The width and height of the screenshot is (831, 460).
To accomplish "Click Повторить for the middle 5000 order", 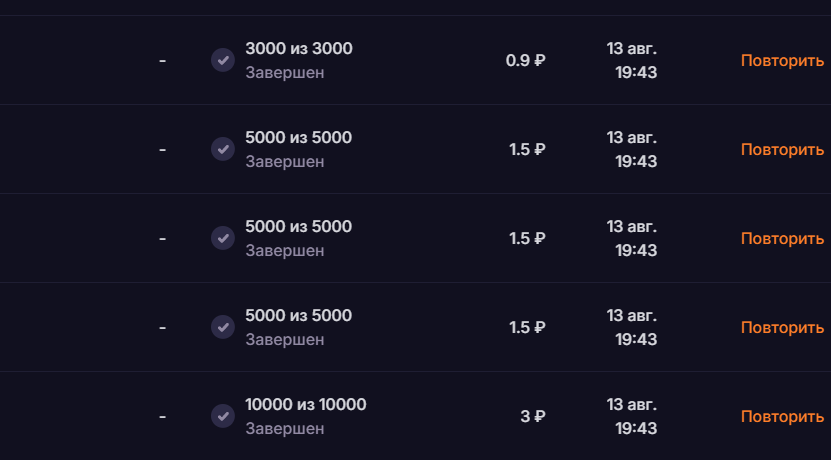I will point(782,239).
